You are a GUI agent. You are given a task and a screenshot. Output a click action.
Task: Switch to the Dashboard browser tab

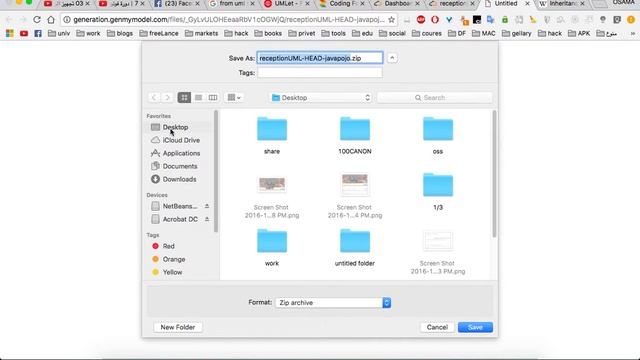(x=397, y=4)
